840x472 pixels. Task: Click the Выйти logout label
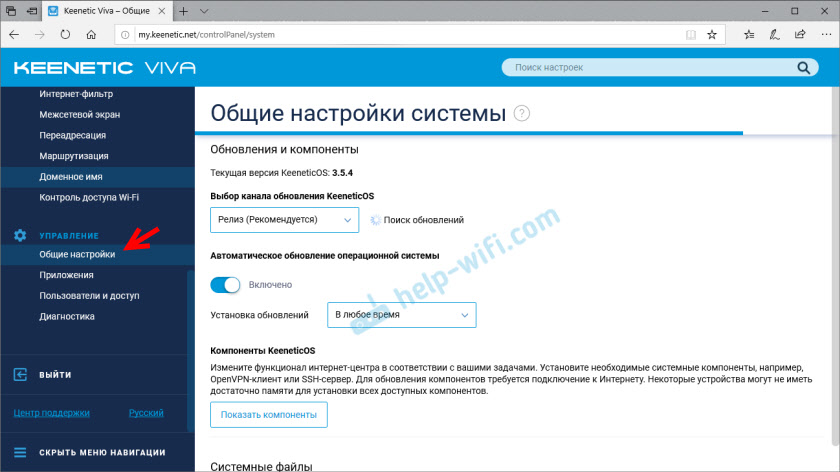[x=55, y=374]
